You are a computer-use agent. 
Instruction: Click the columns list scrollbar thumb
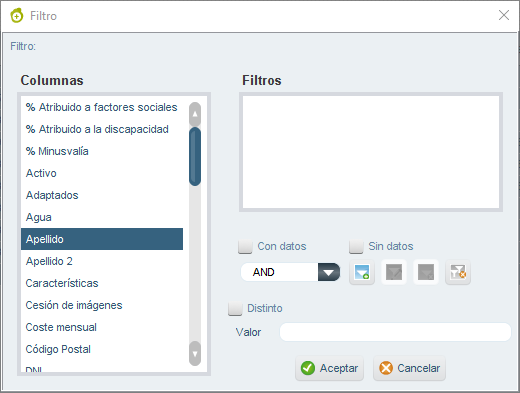(195, 156)
